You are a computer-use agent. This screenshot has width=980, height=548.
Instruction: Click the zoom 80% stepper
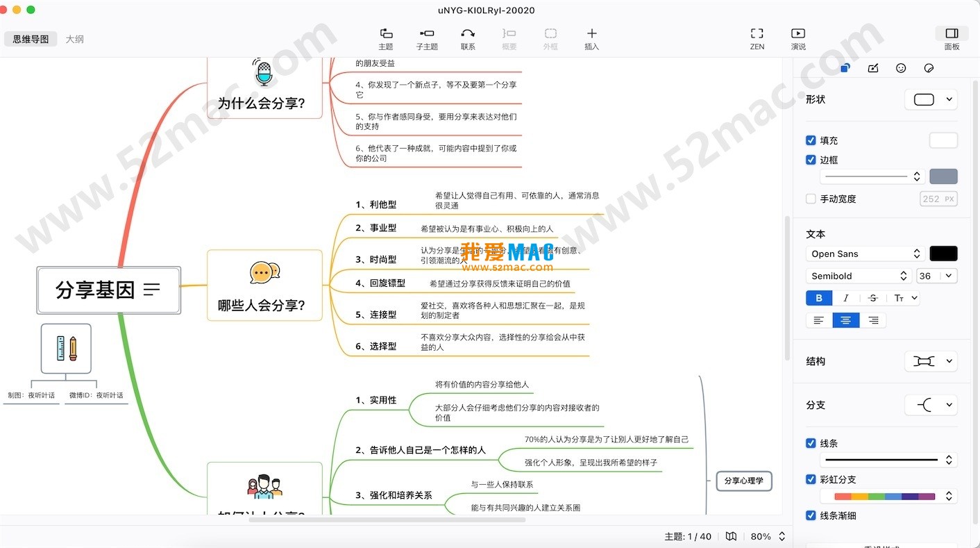click(x=782, y=536)
